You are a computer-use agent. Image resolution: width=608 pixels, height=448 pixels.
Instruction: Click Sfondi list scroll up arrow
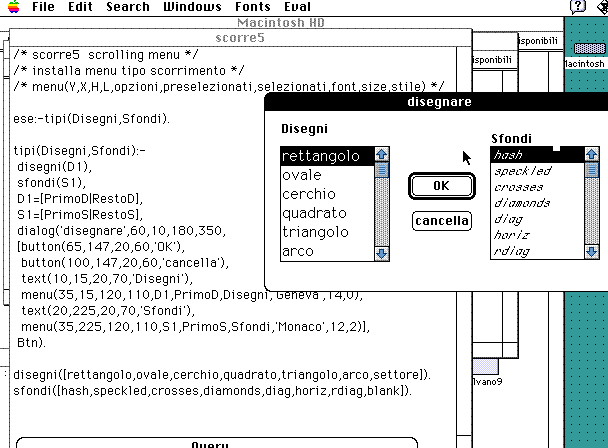(592, 154)
